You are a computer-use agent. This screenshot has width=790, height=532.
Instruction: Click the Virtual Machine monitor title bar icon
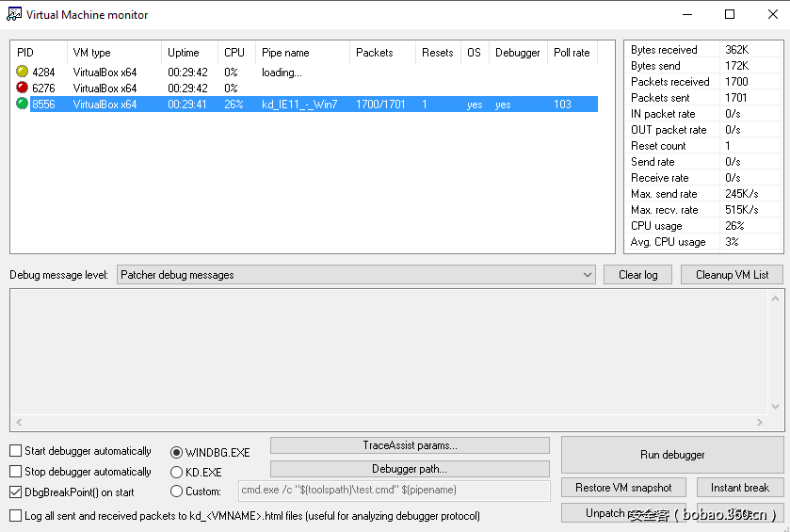pyautogui.click(x=13, y=14)
